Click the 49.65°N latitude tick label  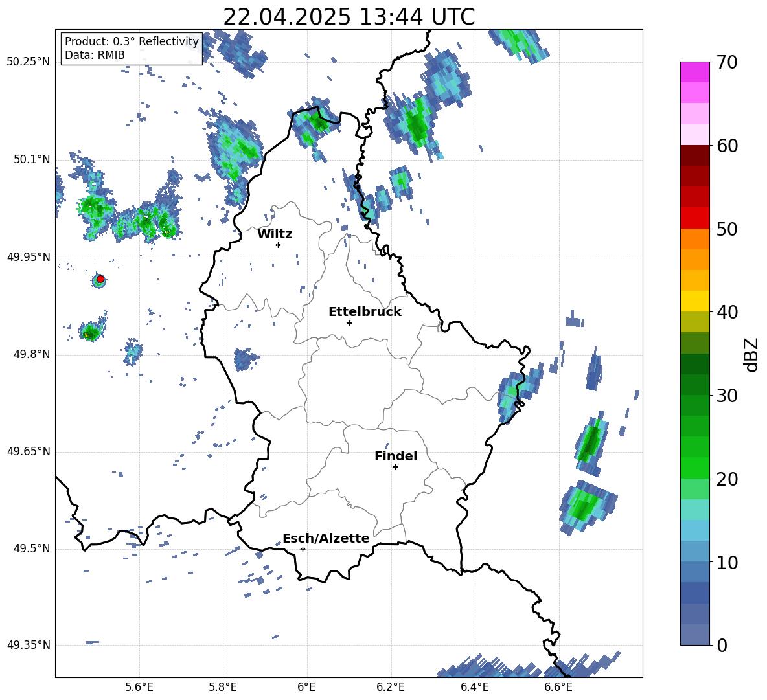click(29, 451)
